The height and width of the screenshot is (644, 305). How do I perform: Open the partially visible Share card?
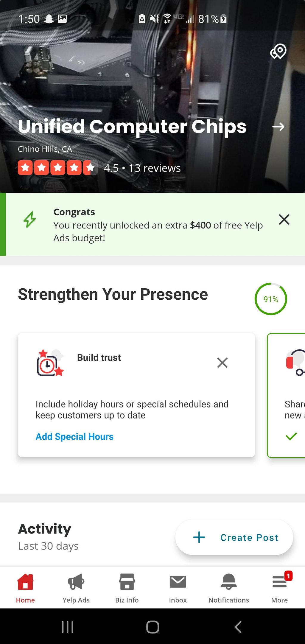tap(286, 395)
